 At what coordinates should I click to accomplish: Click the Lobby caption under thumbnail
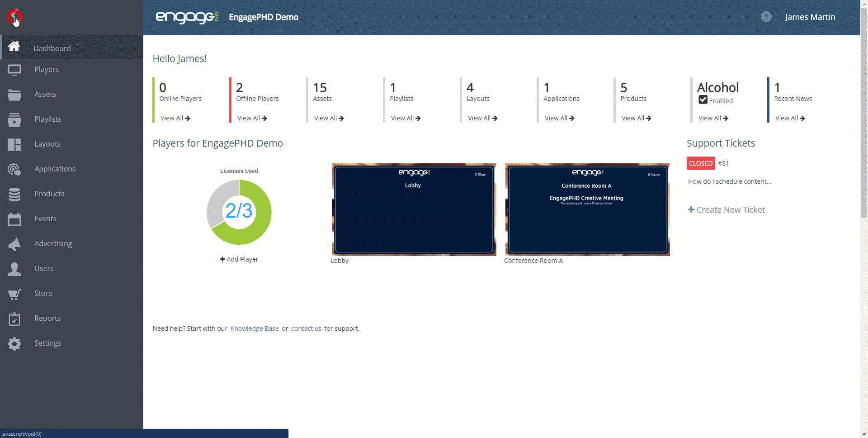click(x=340, y=261)
